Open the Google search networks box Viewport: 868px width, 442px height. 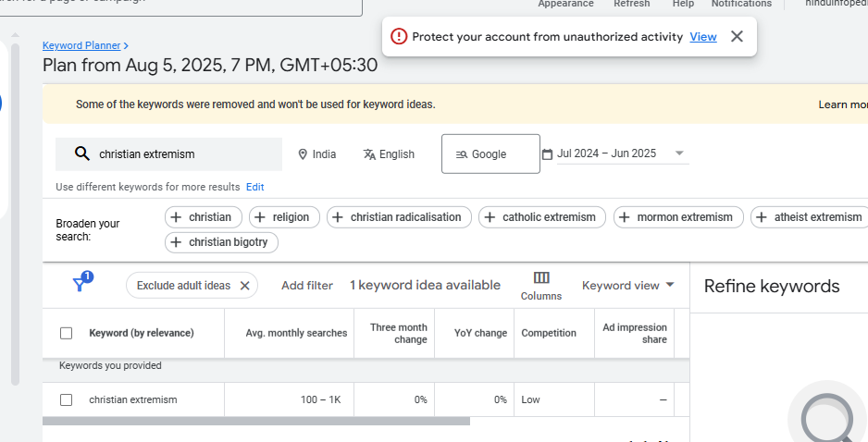pos(490,153)
